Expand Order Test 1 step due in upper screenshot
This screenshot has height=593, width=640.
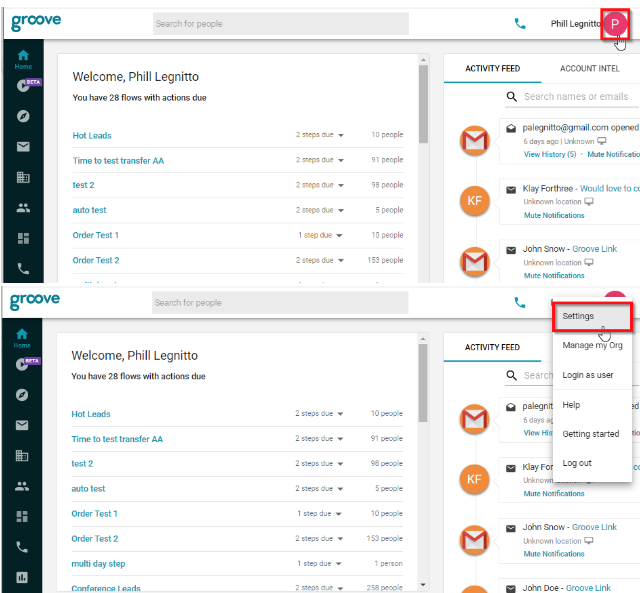(x=339, y=235)
